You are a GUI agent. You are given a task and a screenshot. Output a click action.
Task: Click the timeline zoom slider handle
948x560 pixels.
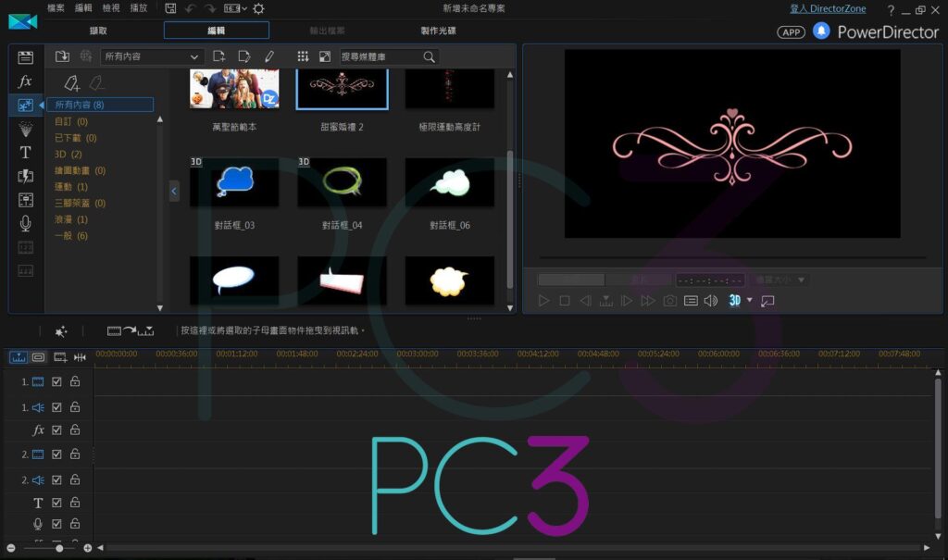pyautogui.click(x=59, y=548)
